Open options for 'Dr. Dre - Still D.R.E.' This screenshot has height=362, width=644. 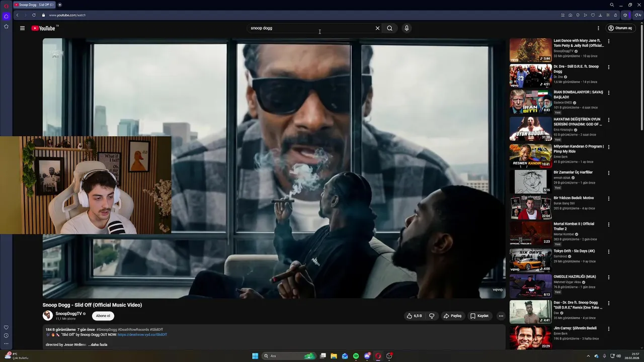click(609, 67)
